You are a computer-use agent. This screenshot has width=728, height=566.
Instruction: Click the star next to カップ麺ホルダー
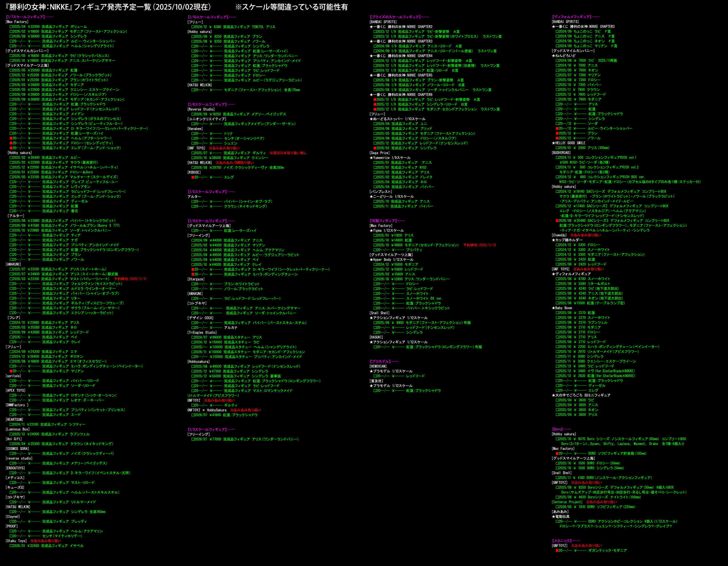(x=553, y=240)
